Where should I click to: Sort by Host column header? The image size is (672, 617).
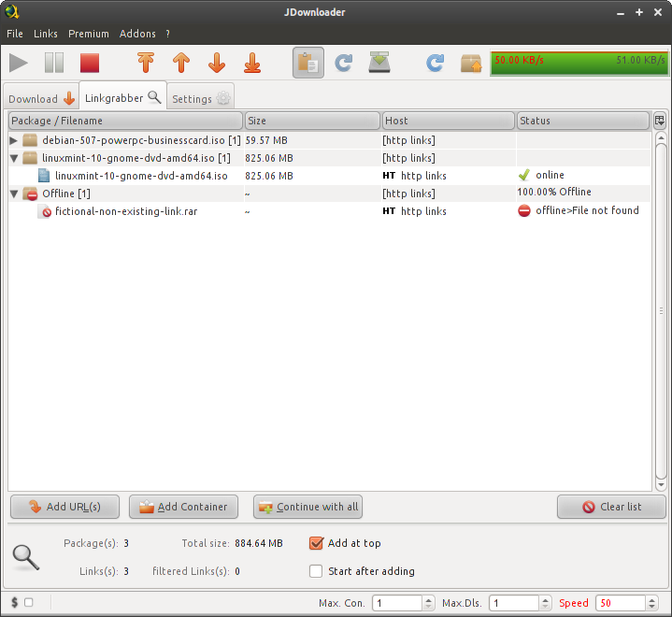point(448,121)
